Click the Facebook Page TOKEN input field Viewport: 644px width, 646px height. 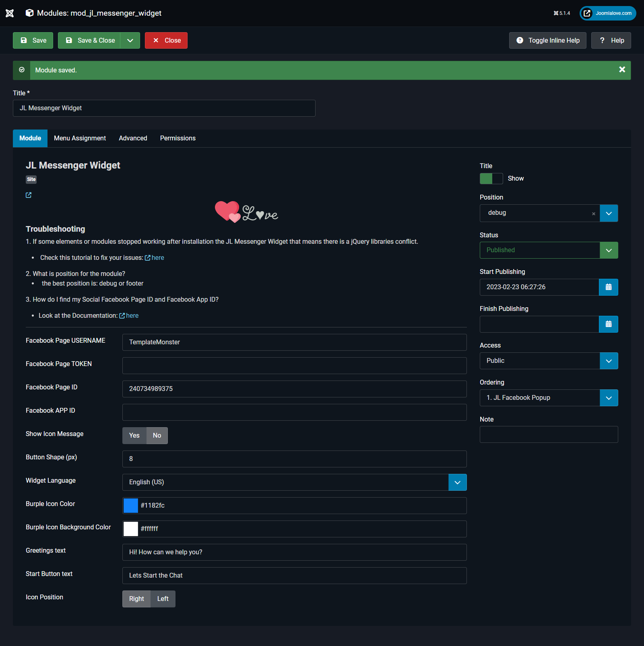pyautogui.click(x=294, y=366)
